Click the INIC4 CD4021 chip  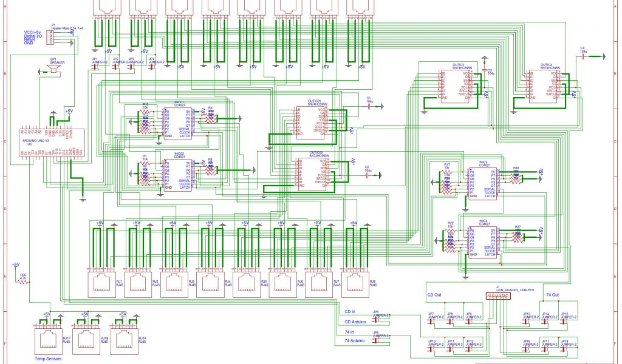[483, 242]
